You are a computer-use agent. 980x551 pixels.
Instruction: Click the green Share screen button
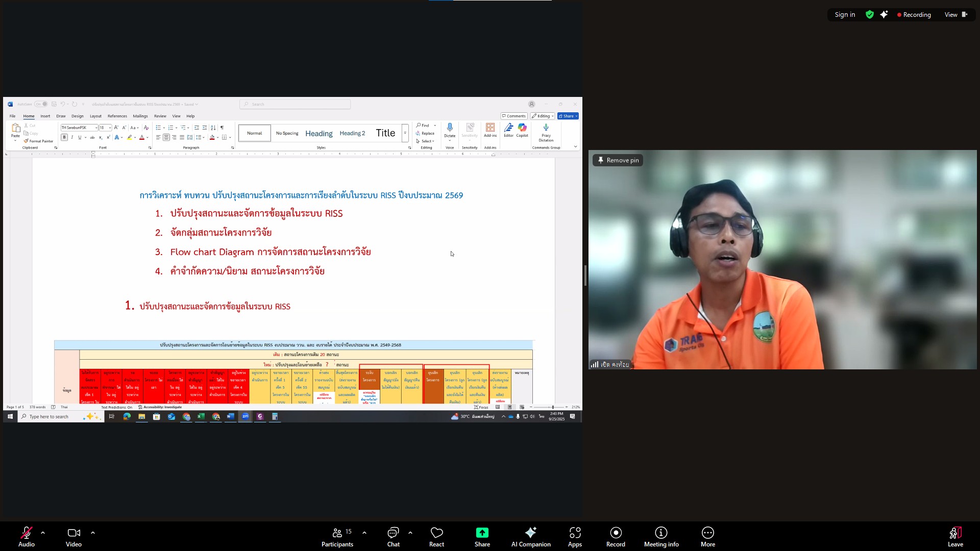coord(482,537)
